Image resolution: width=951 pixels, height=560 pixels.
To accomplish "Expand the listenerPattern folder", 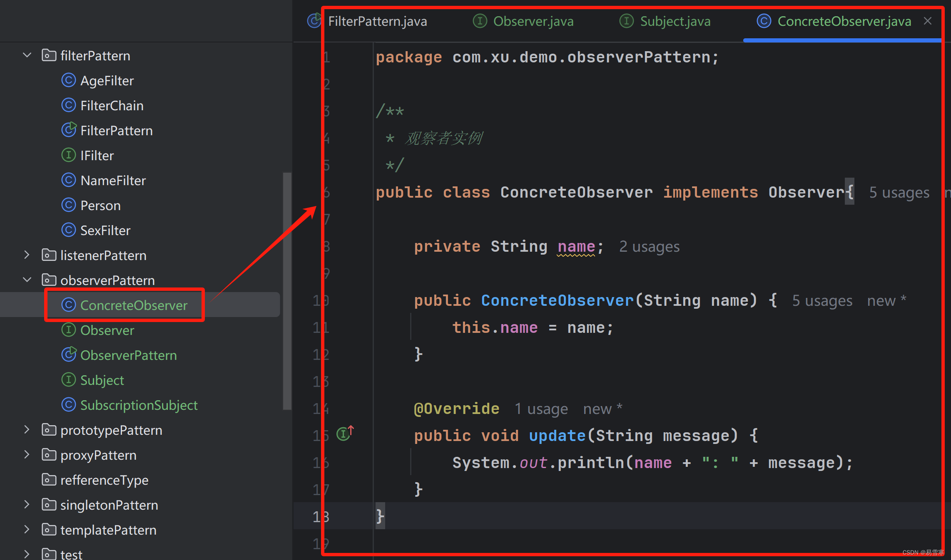I will 27,255.
